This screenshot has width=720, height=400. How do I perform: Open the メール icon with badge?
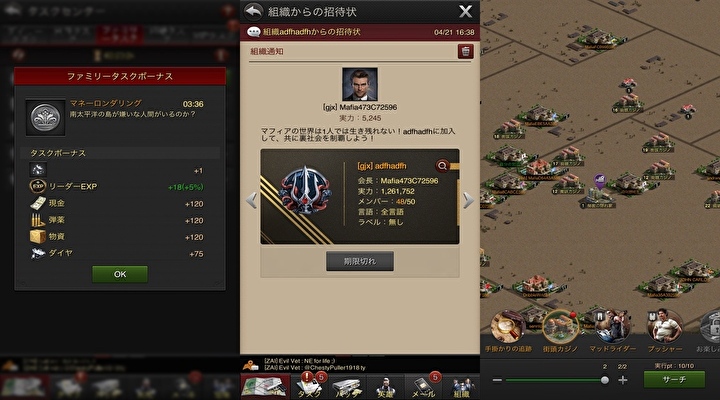tap(424, 386)
